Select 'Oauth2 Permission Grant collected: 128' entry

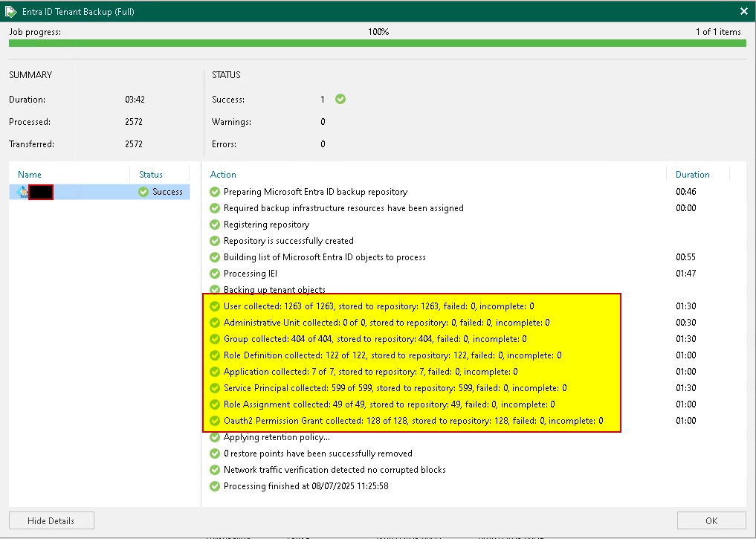coord(413,421)
